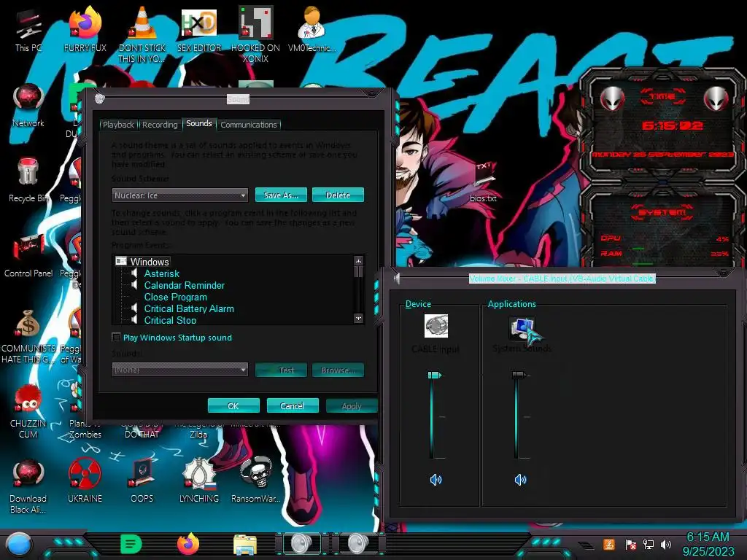Image resolution: width=747 pixels, height=560 pixels.
Task: Click the System Sounds application icon
Action: (x=522, y=329)
